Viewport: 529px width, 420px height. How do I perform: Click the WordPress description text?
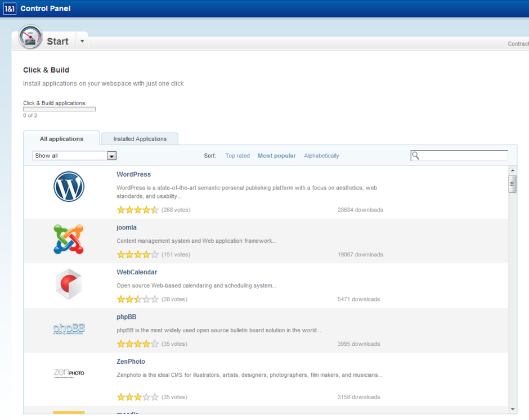coord(246,192)
